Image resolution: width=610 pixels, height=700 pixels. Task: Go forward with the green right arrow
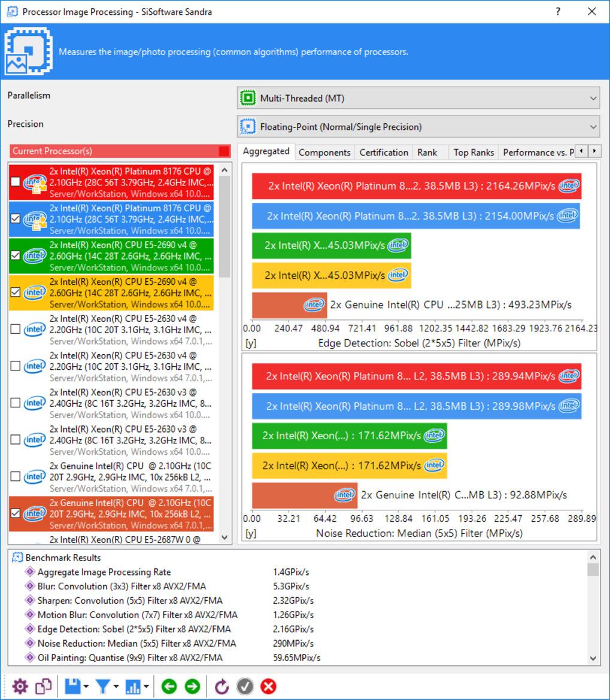click(x=193, y=686)
